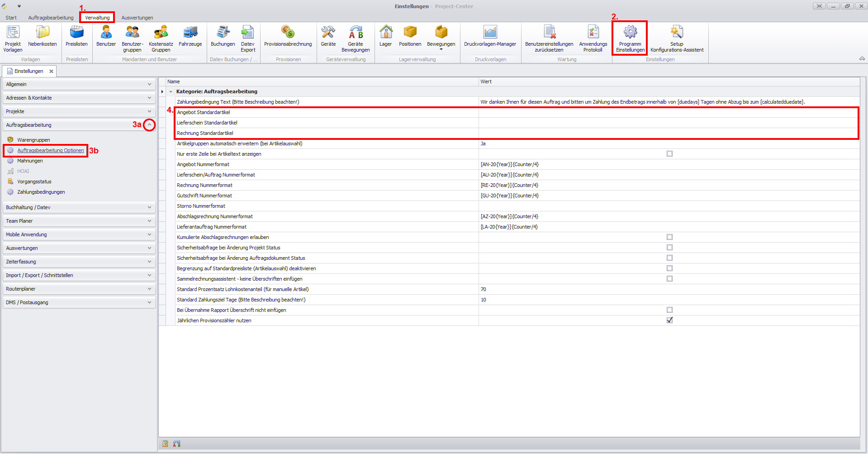Screen dimensions: 868x454
Task: Click the Druckvorlagen-Manager icon
Action: coord(490,33)
